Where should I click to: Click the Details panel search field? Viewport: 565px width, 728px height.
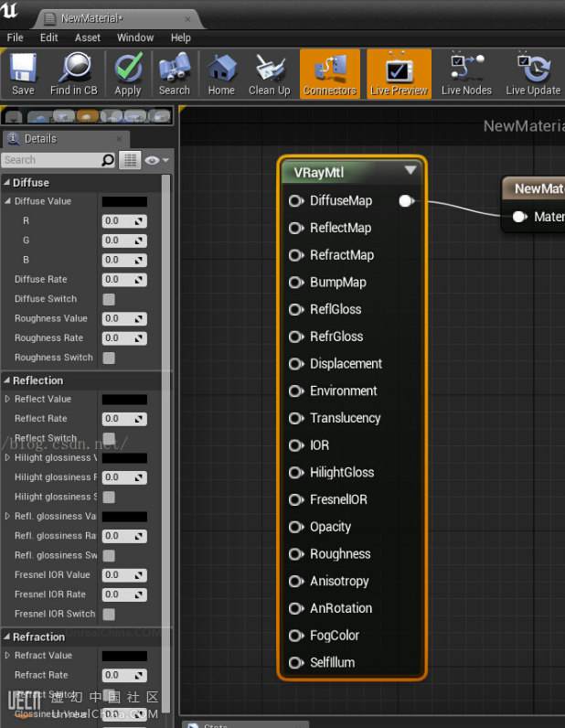point(50,160)
